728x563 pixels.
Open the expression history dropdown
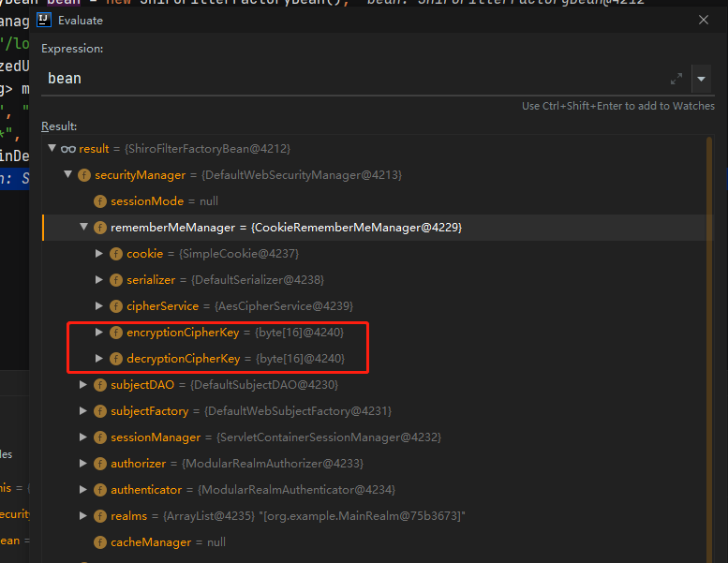[702, 79]
